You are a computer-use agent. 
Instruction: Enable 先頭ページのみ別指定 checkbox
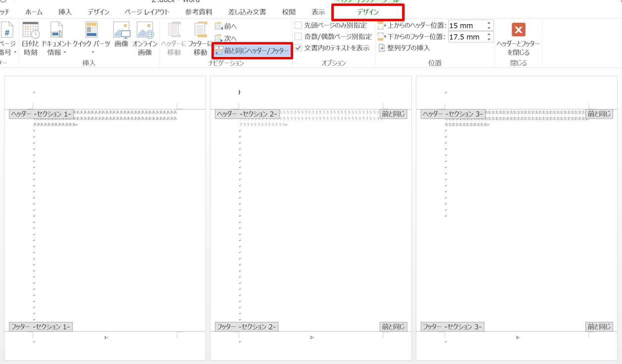tap(298, 25)
